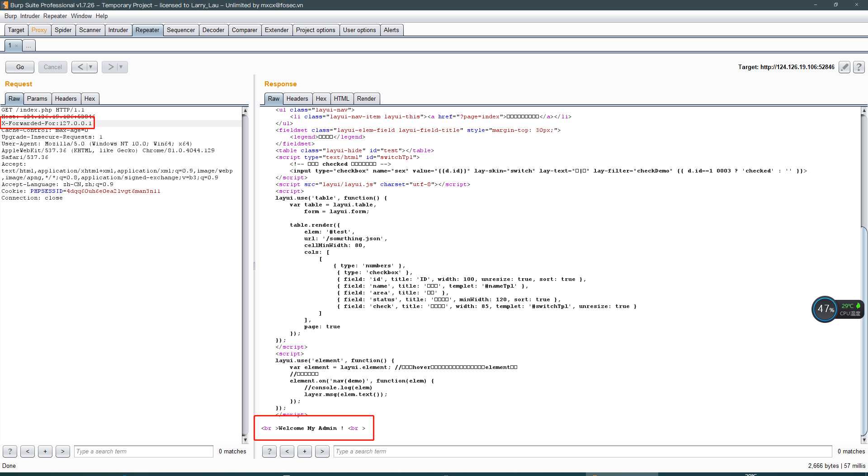
Task: Open the Intruder menu in menu bar
Action: (30, 16)
